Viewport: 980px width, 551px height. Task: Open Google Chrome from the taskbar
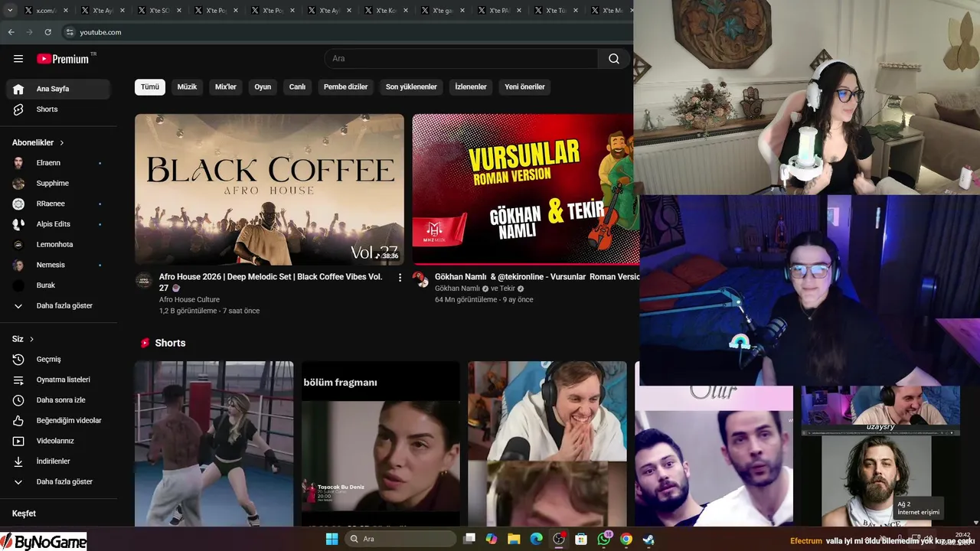click(x=626, y=539)
